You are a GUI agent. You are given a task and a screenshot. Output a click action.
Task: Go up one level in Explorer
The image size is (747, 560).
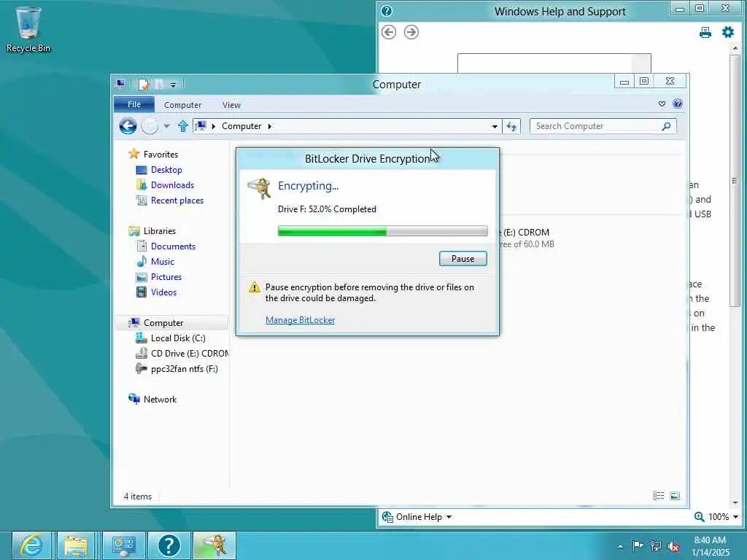tap(182, 126)
